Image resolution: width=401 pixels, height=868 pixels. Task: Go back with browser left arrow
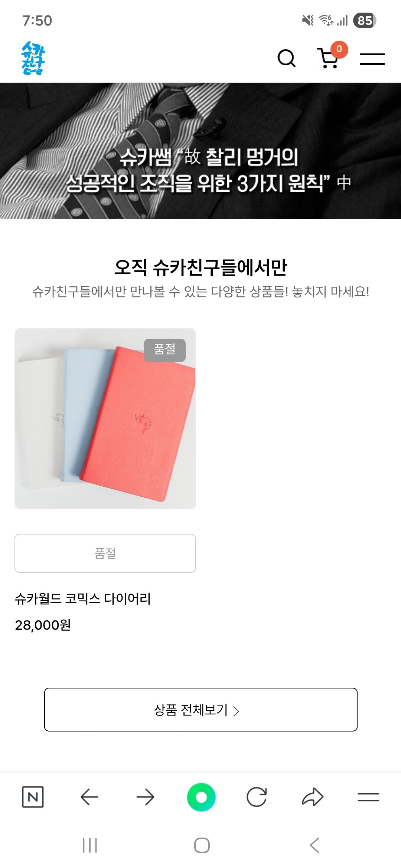[x=89, y=797]
